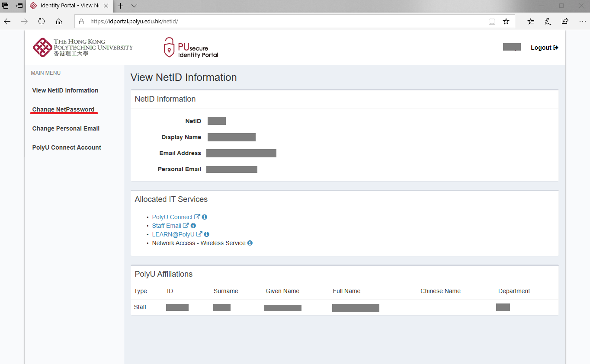This screenshot has height=364, width=590.
Task: Add page to favorites with star icon
Action: coord(506,21)
